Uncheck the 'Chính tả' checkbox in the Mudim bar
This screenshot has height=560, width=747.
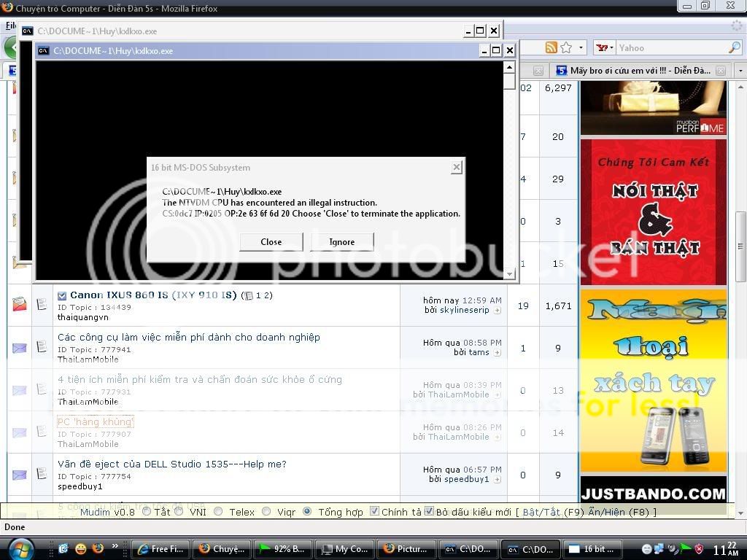pos(373,512)
